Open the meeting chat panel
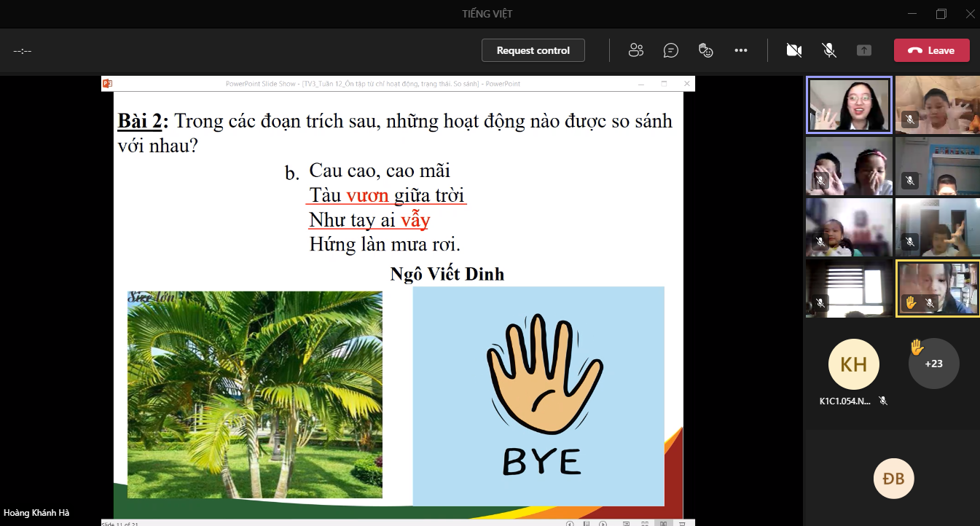Screen dimensions: 980x526 670,50
